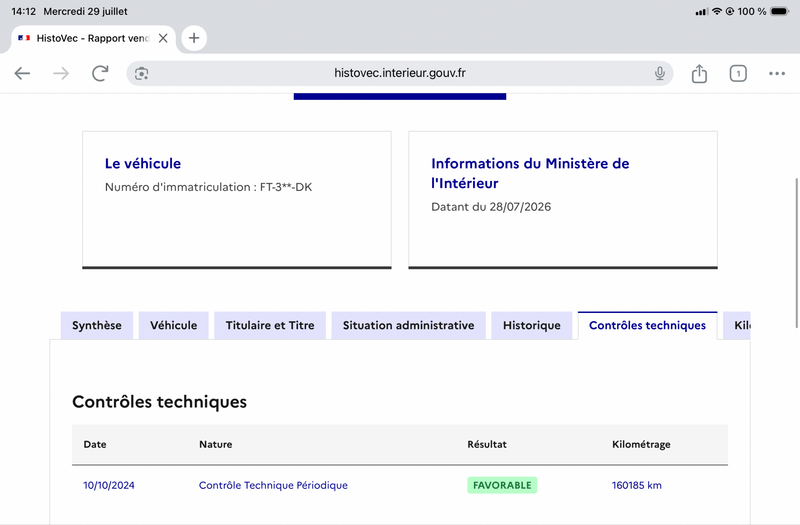Image resolution: width=800 pixels, height=525 pixels.
Task: Select the HistoVec - Rapport browser tab
Action: coord(93,38)
